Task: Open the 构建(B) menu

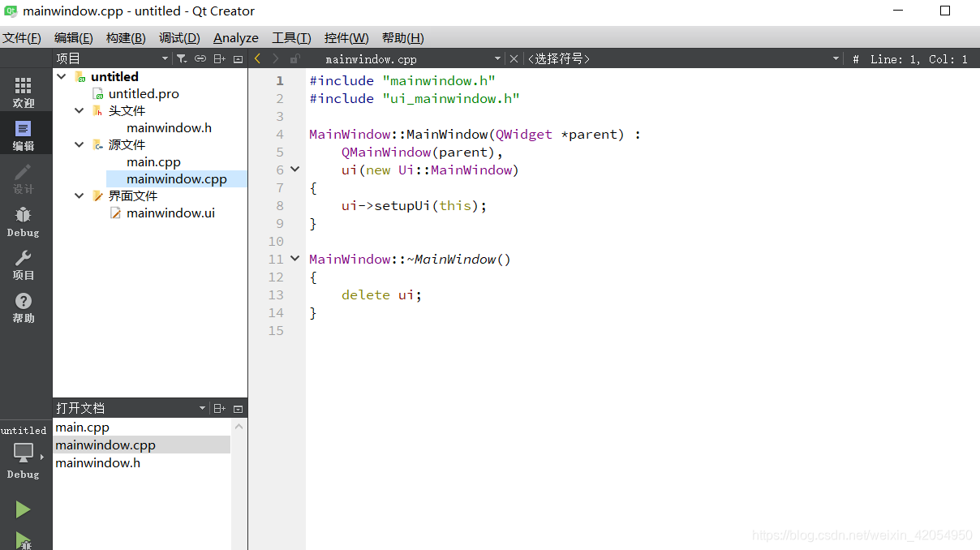Action: tap(126, 38)
